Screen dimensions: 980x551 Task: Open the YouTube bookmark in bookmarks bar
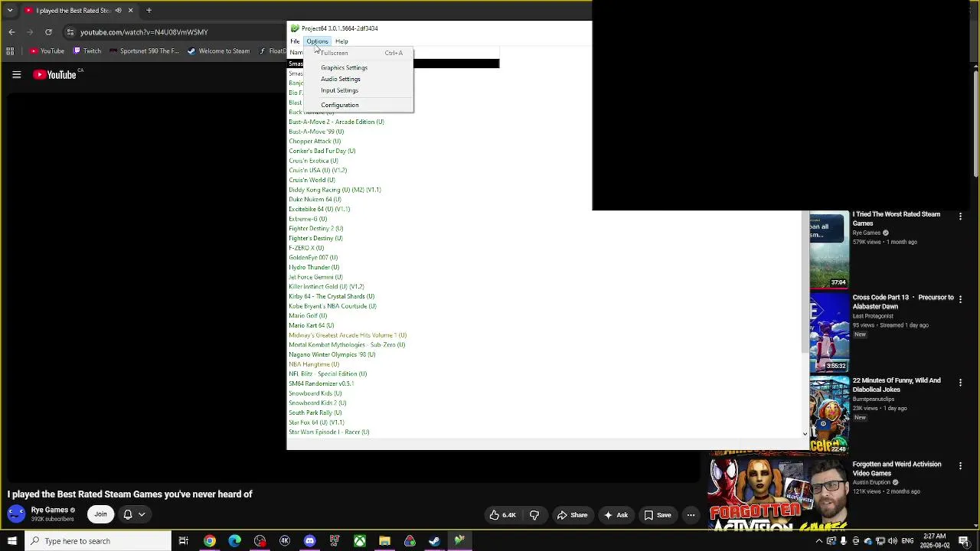coord(47,51)
